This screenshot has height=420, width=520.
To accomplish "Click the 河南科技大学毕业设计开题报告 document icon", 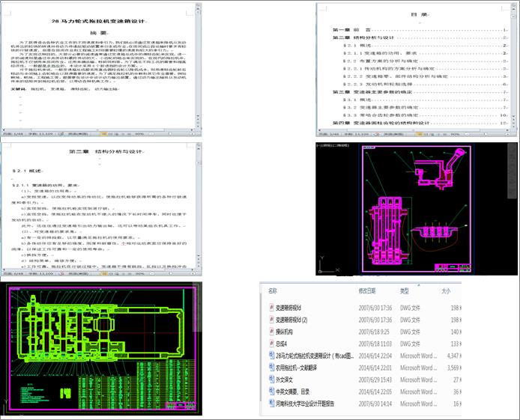I will [x=272, y=404].
